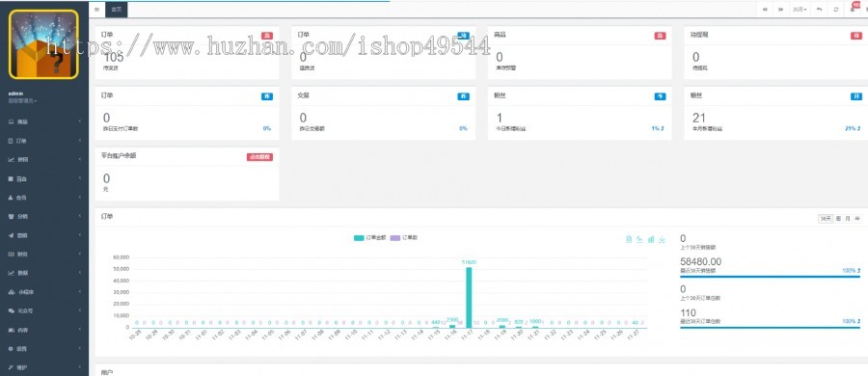The height and width of the screenshot is (376, 868).
Task: Click the refresh icon in top bar
Action: tap(836, 10)
